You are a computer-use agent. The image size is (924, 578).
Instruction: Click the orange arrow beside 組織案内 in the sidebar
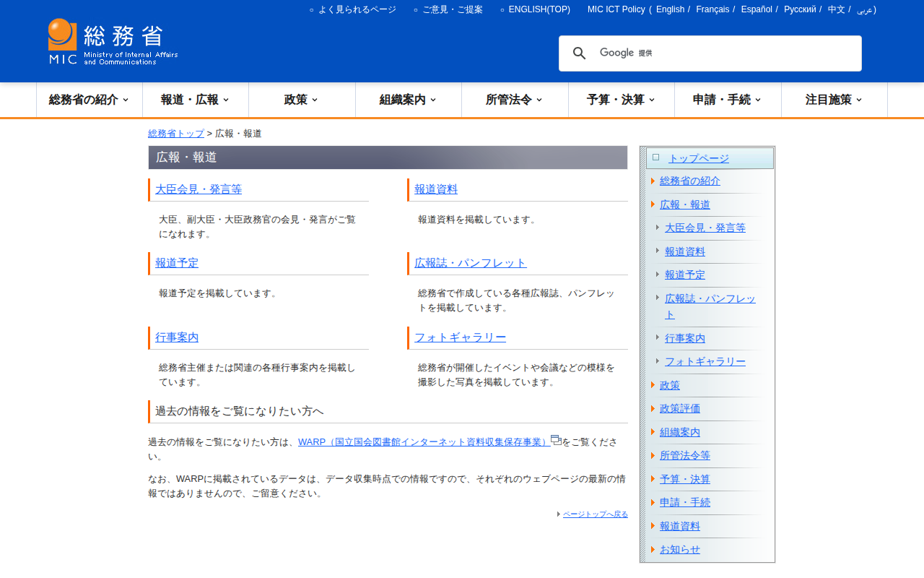[653, 432]
